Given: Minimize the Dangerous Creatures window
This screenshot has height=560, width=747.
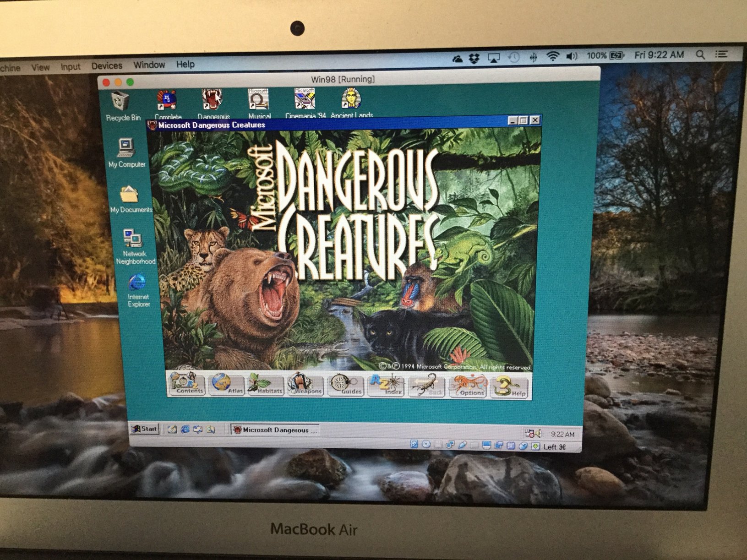Looking at the screenshot, I should tap(513, 120).
